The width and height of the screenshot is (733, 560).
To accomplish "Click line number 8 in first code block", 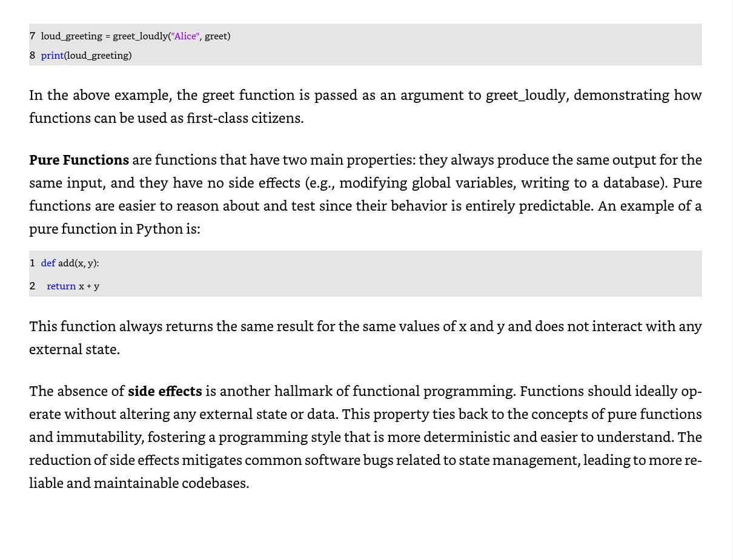I will [32, 55].
